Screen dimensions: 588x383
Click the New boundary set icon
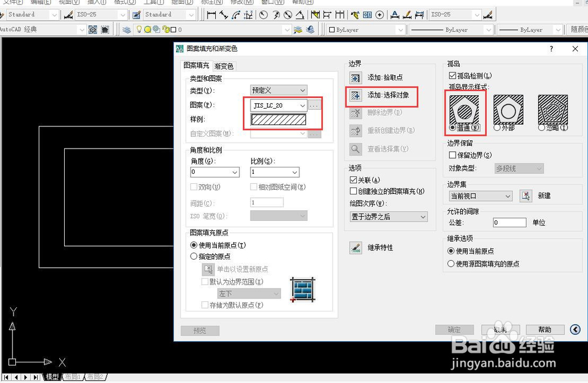pos(526,196)
